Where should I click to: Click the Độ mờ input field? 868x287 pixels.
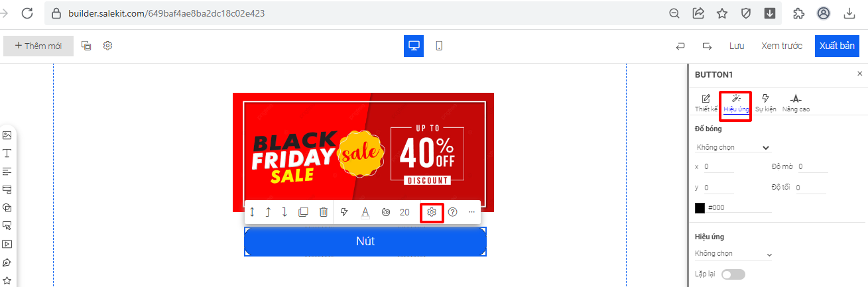click(x=812, y=167)
